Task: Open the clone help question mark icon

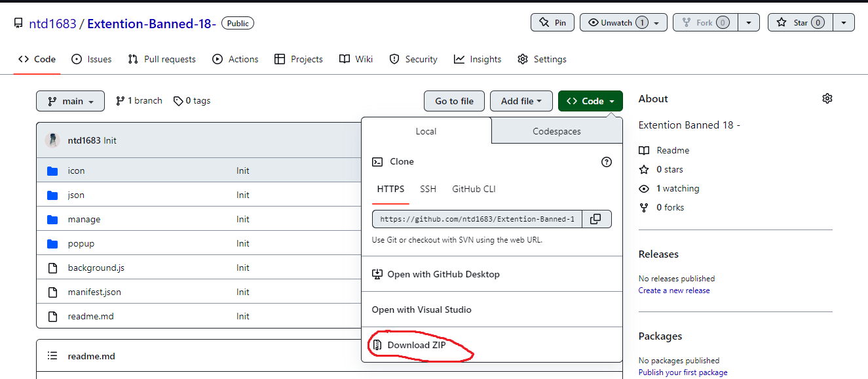Action: 607,162
